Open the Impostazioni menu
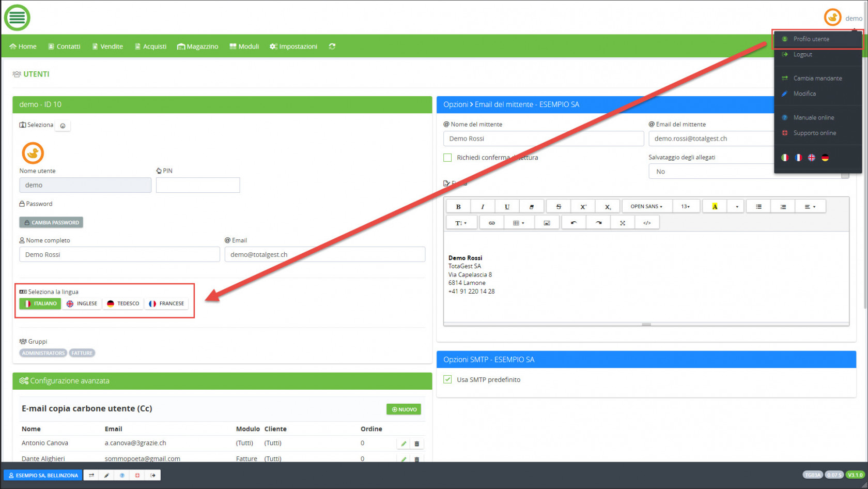 pyautogui.click(x=293, y=47)
